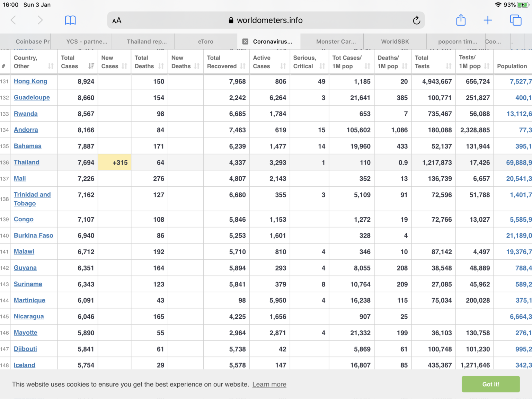The width and height of the screenshot is (532, 399).
Task: Sort by Total Tests column arrows
Action: pyautogui.click(x=449, y=66)
